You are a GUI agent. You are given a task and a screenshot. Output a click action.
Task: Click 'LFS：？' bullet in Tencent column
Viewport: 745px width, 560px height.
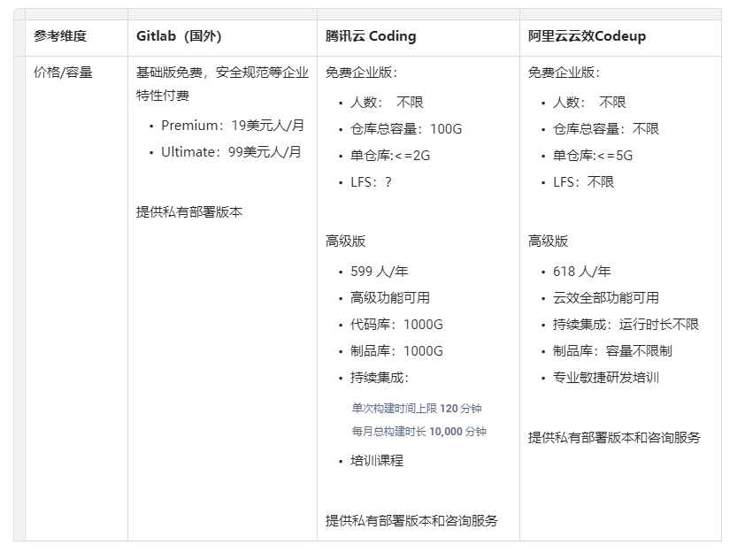pos(371,182)
